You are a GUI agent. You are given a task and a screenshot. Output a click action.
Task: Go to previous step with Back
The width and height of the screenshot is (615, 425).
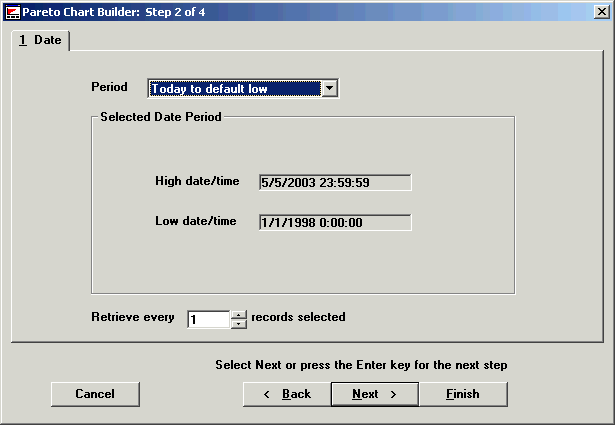coord(287,394)
